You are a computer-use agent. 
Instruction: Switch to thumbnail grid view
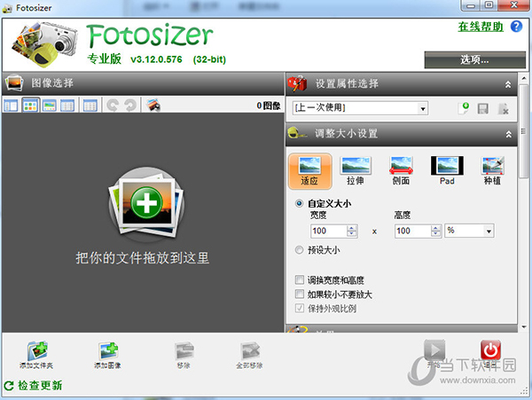click(x=30, y=106)
